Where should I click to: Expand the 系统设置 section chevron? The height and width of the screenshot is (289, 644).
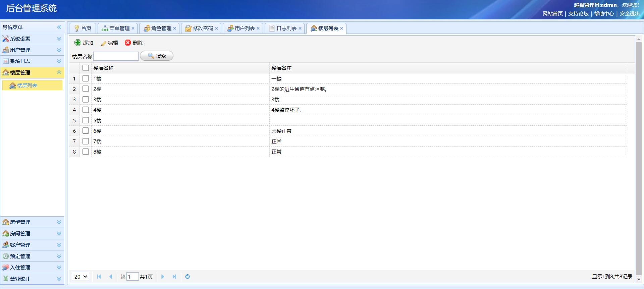click(59, 39)
